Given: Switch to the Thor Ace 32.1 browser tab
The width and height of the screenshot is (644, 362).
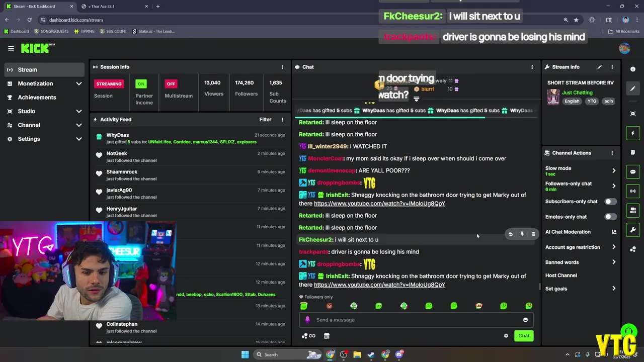Looking at the screenshot, I should (x=115, y=7).
